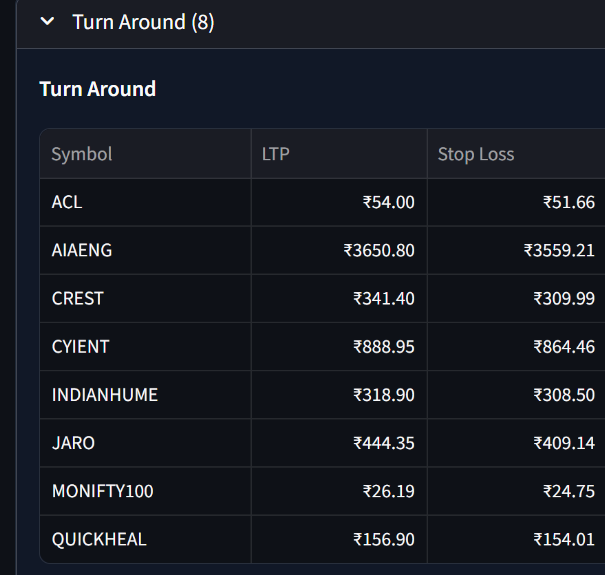
Task: Select the CREST symbol cell
Action: click(78, 298)
